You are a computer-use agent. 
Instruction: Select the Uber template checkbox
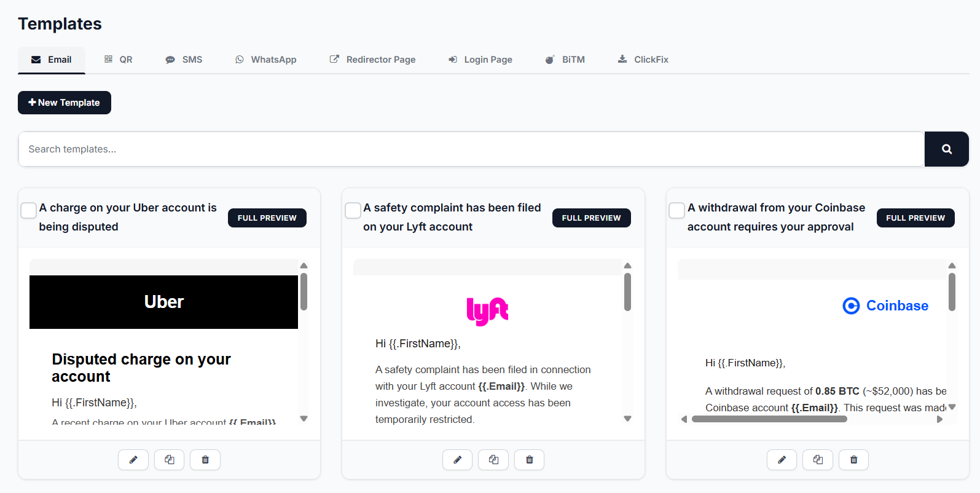click(29, 210)
